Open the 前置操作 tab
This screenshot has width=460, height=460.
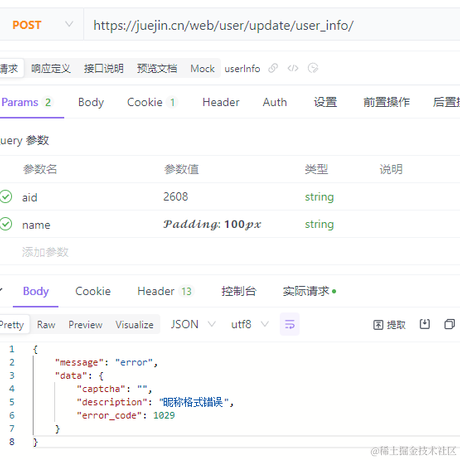386,102
